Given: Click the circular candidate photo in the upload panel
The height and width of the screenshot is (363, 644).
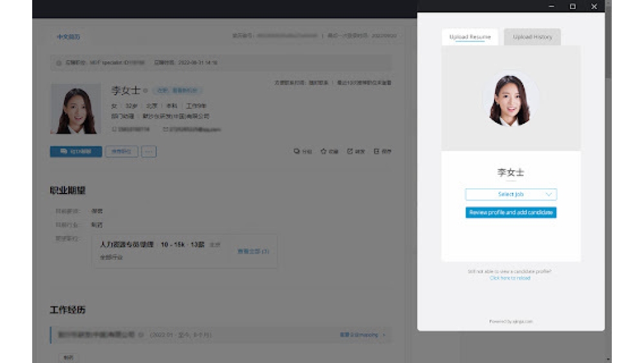Looking at the screenshot, I should pos(510,99).
